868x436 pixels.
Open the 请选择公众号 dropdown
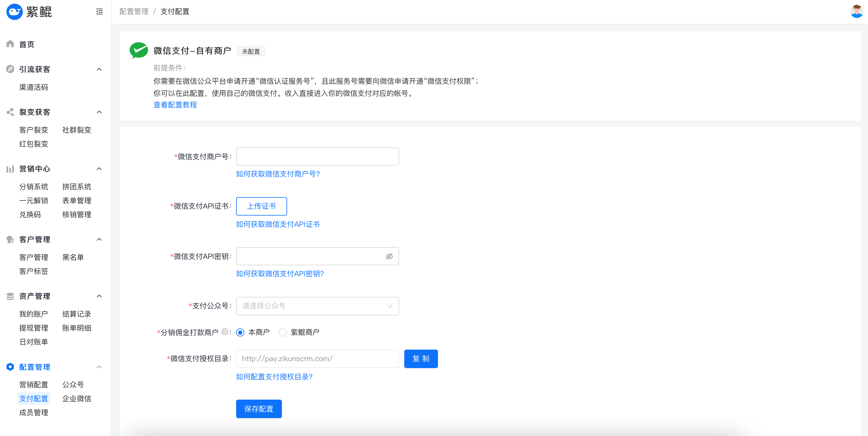(x=317, y=306)
